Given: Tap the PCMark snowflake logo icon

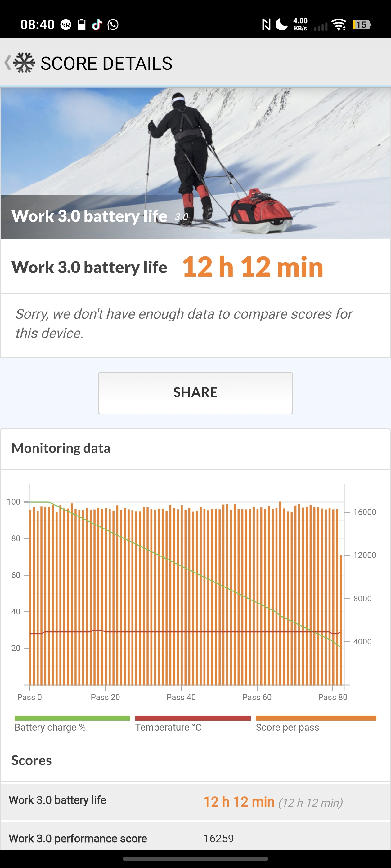Looking at the screenshot, I should click(x=24, y=63).
